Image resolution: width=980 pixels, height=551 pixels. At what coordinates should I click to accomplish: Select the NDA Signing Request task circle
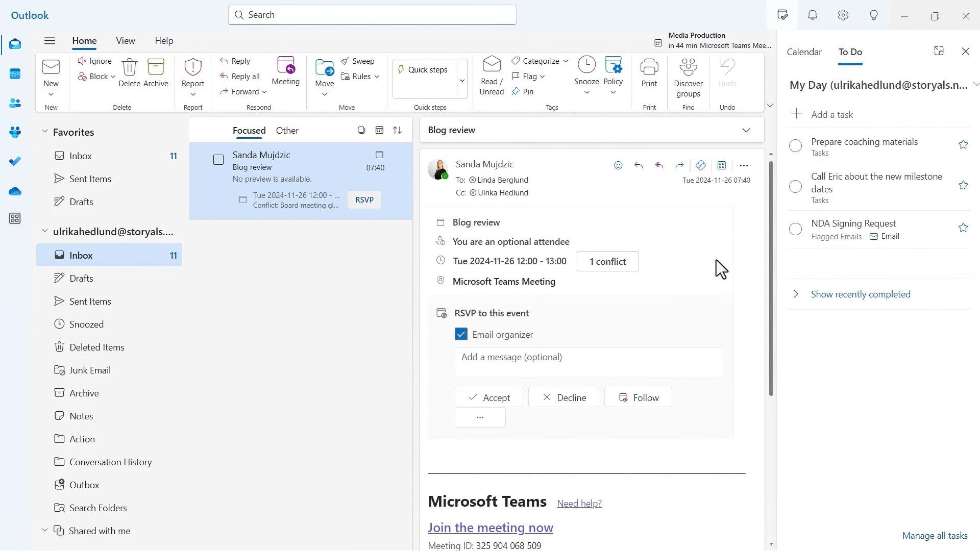pos(796,229)
